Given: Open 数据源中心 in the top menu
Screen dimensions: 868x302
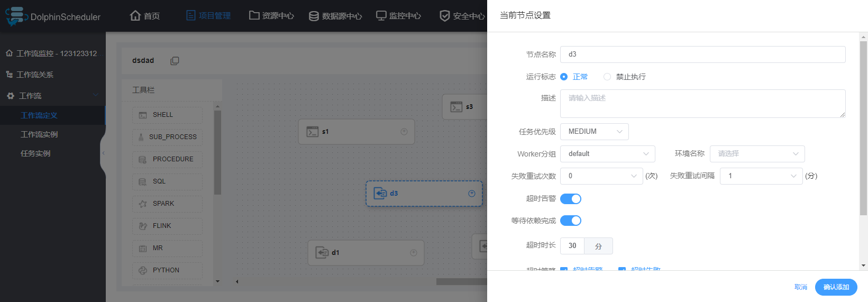Looking at the screenshot, I should coord(335,16).
